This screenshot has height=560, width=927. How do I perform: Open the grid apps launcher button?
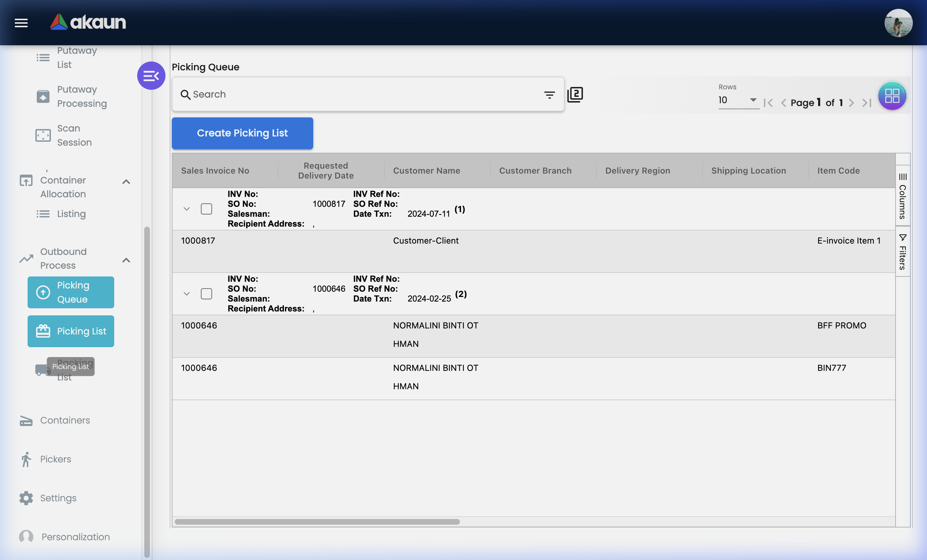[892, 95]
